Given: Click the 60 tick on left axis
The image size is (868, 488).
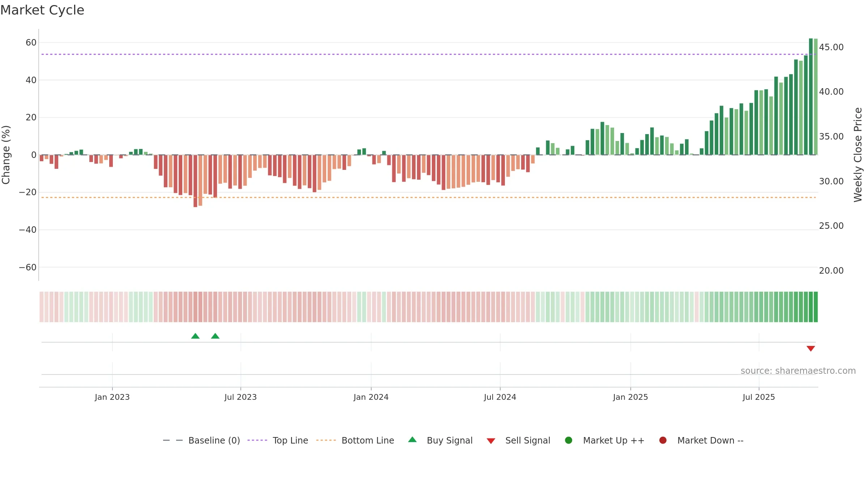Looking at the screenshot, I should (x=31, y=42).
